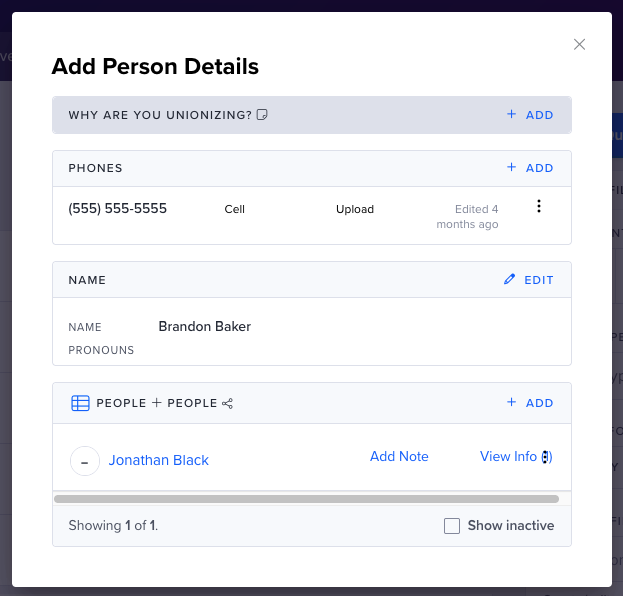The height and width of the screenshot is (596, 623).
Task: Click the name Brandon Baker
Action: coord(205,326)
